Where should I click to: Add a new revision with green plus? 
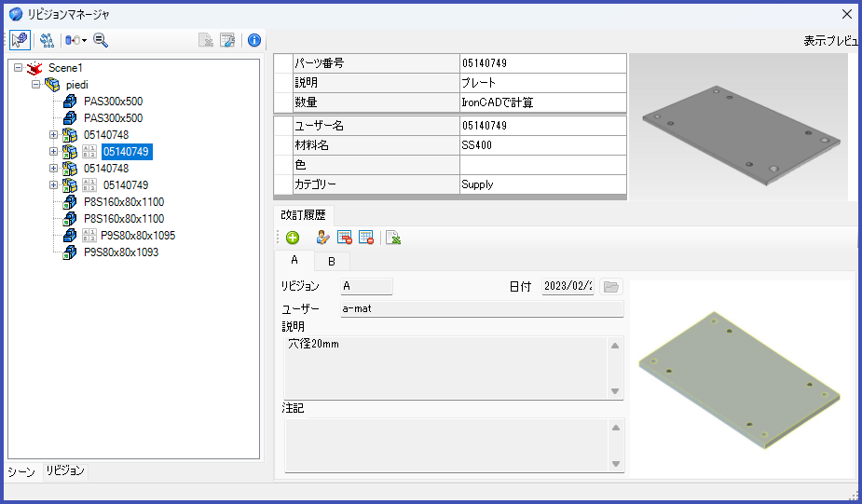coord(293,238)
